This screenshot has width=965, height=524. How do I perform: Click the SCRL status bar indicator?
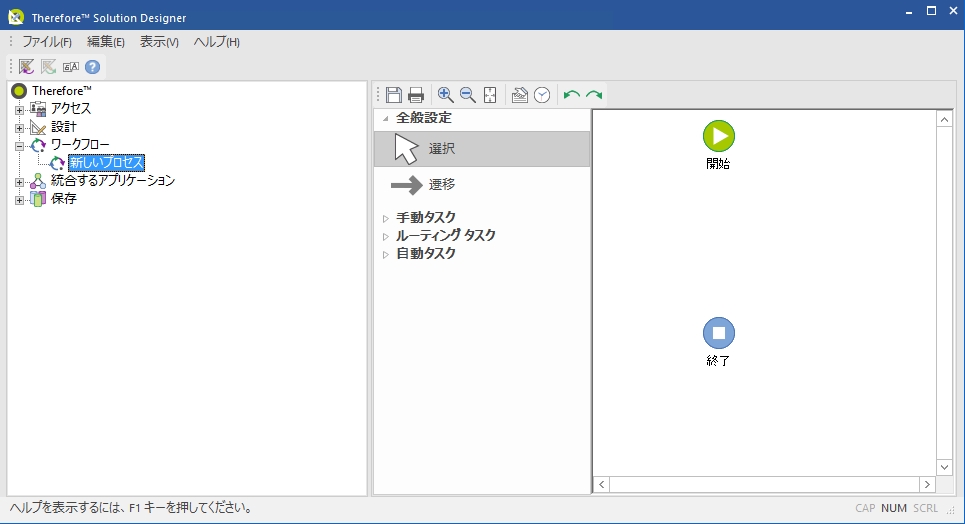(x=925, y=508)
